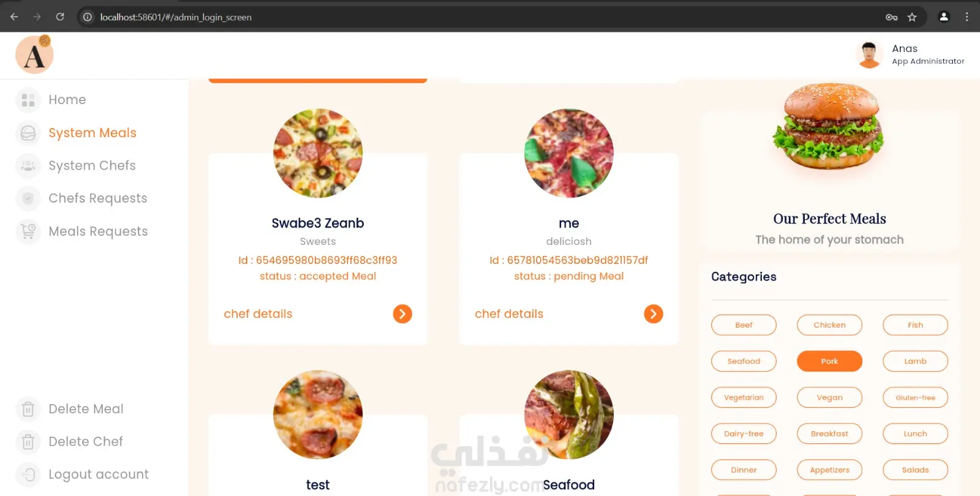Select the Gluten-free category button
This screenshot has width=980, height=496.
[x=915, y=397]
